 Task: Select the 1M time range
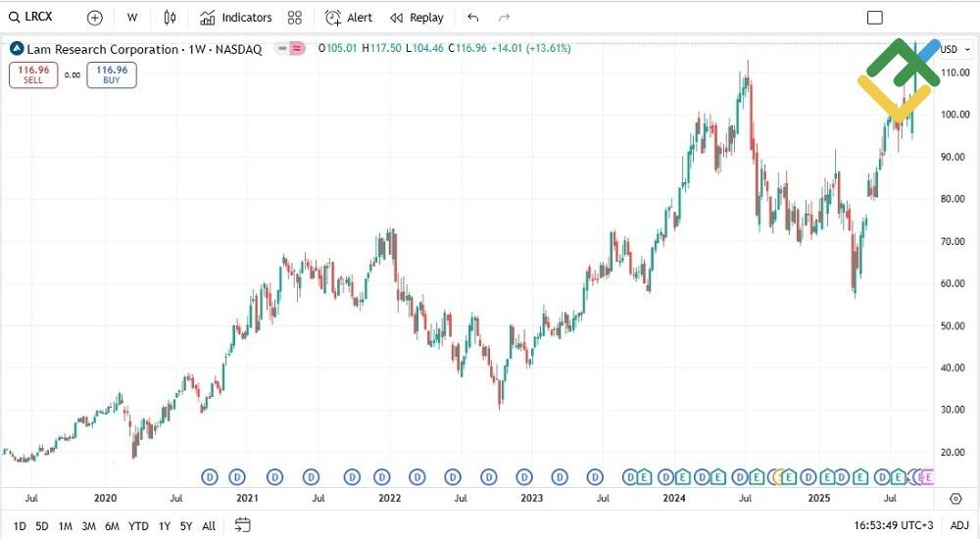[x=65, y=526]
